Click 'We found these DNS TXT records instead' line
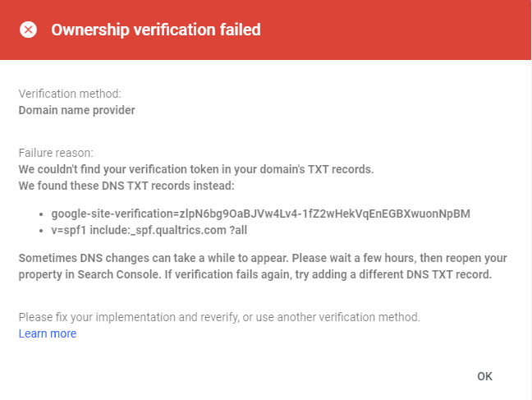Image resolution: width=532 pixels, height=400 pixels. (x=126, y=186)
